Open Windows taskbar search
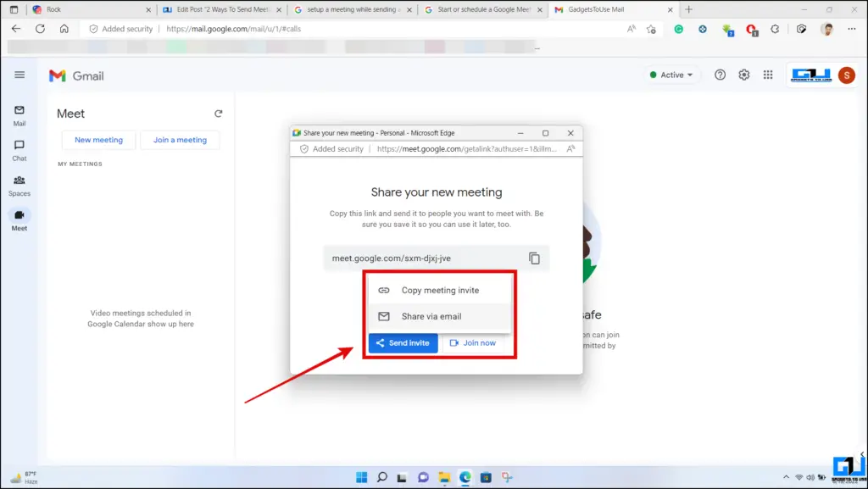The width and height of the screenshot is (868, 489). coord(382,477)
